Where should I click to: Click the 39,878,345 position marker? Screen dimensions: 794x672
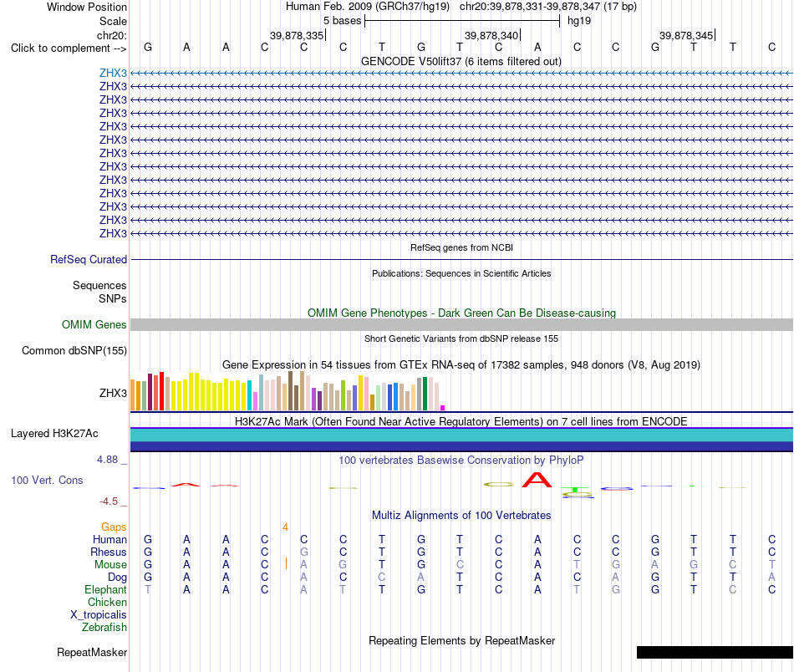[x=686, y=35]
